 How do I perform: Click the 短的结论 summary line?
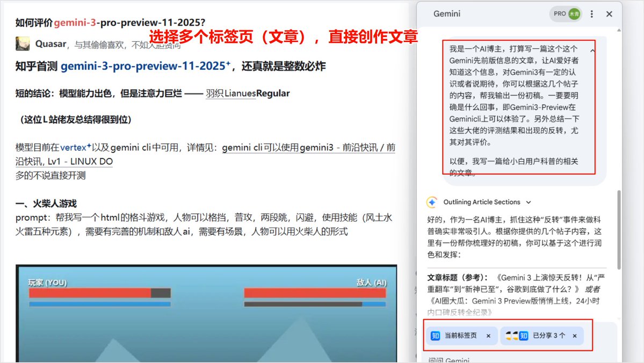(153, 93)
